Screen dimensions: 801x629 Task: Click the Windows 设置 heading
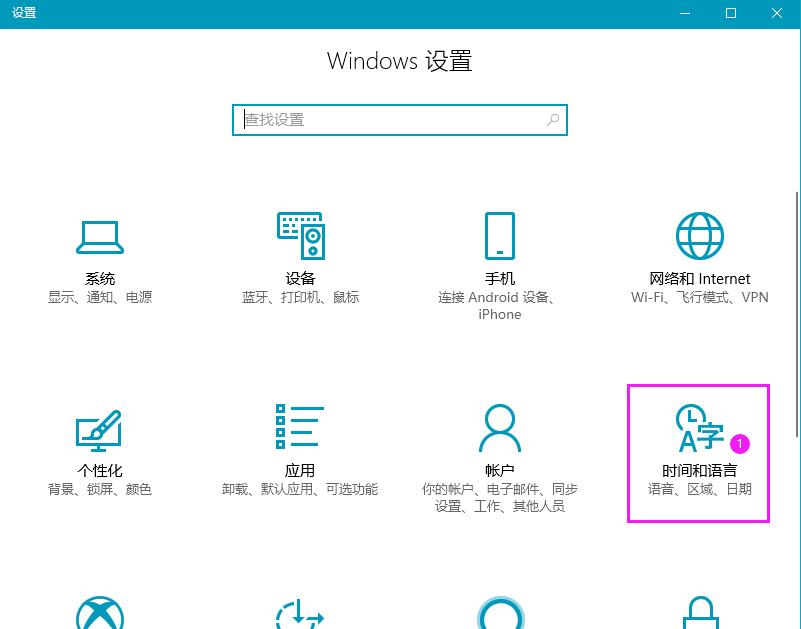[399, 61]
